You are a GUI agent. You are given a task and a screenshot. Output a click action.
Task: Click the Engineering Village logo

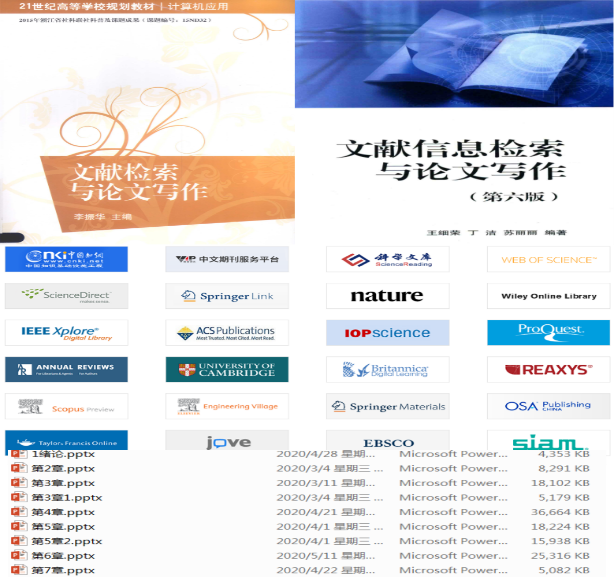point(227,406)
